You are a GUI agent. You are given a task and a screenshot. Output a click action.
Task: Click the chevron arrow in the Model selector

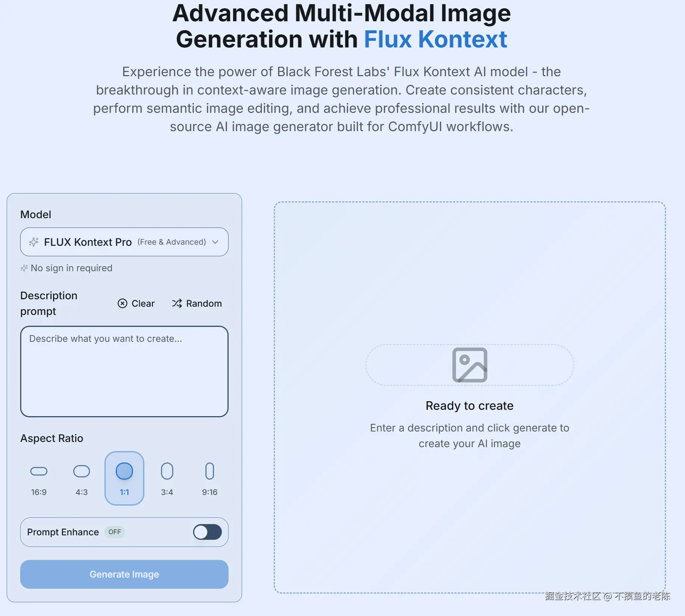(x=215, y=242)
